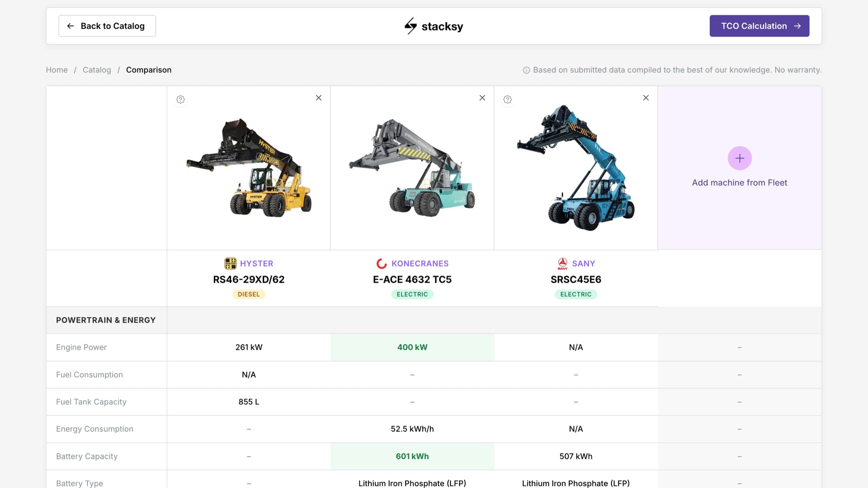Click the Comparison breadcrumb
This screenshot has width=868, height=488.
(149, 70)
